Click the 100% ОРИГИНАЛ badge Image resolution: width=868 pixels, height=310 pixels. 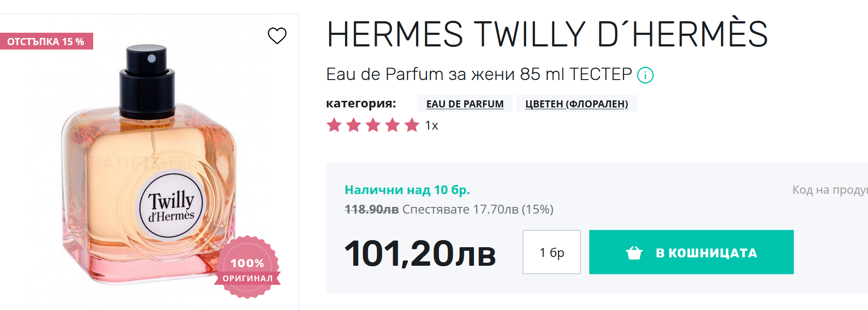pyautogui.click(x=247, y=268)
